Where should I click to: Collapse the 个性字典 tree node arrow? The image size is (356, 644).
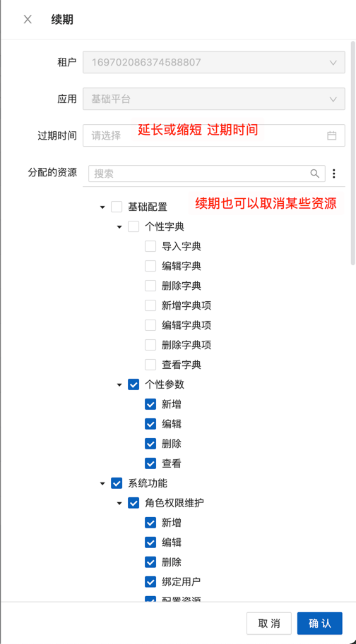pos(119,226)
